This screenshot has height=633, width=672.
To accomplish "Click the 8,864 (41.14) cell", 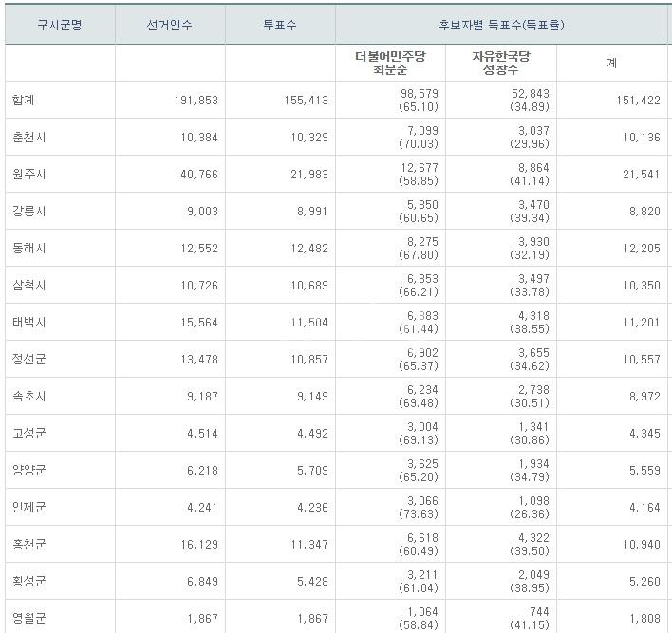I will (x=530, y=174).
